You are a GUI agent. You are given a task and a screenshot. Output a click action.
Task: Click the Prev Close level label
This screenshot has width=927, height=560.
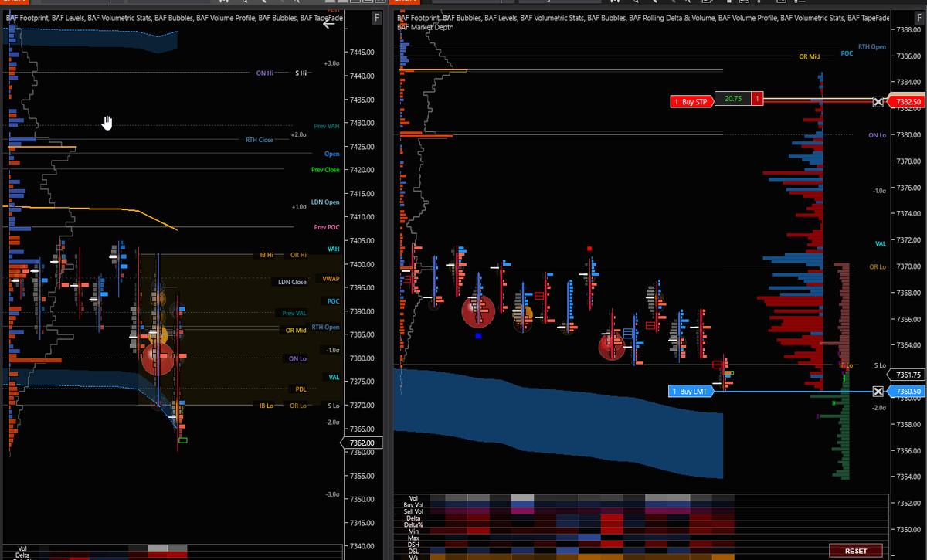325,170
